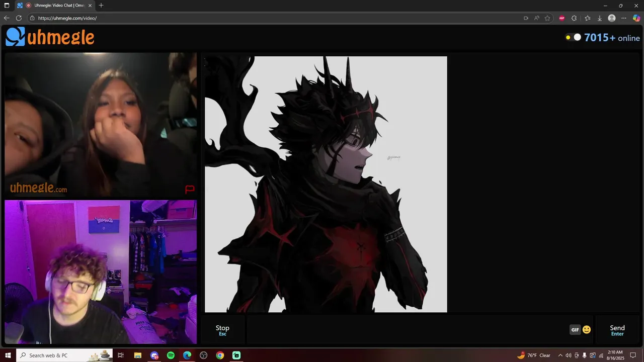Open the Favorites list
Viewport: 644px width, 362px height.
pyautogui.click(x=587, y=18)
